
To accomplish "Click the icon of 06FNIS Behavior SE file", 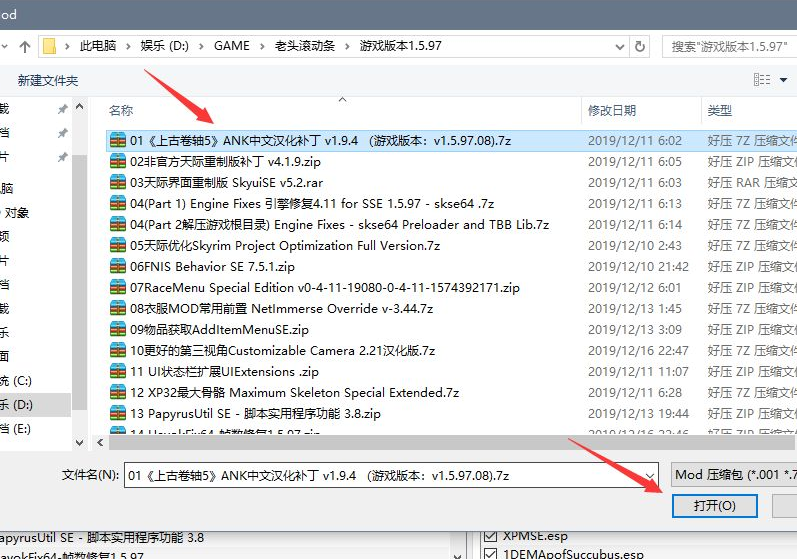I will (117, 266).
